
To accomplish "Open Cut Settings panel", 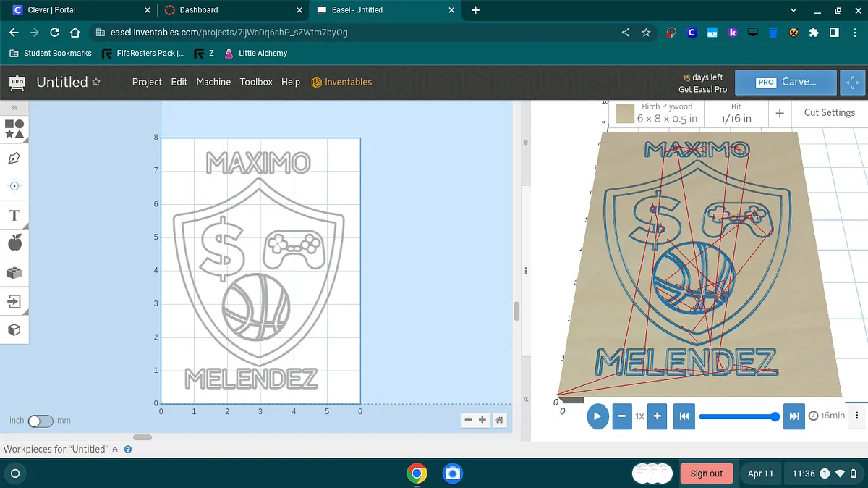I will coord(829,113).
